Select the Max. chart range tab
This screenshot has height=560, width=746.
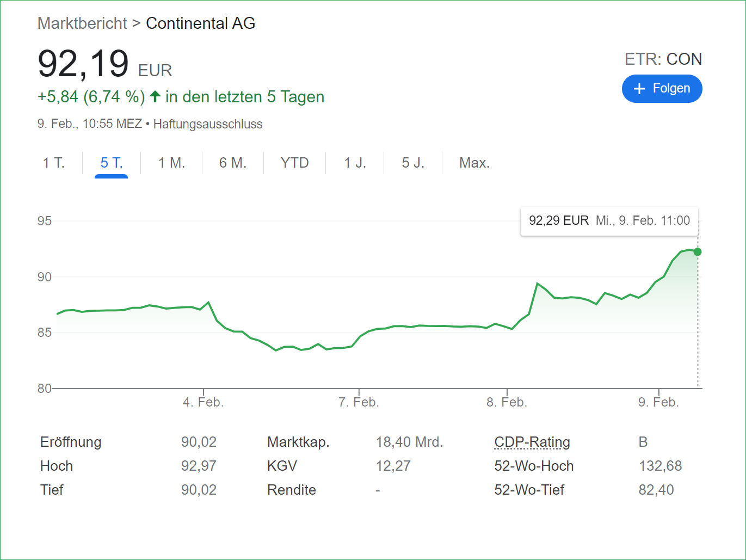tap(474, 163)
